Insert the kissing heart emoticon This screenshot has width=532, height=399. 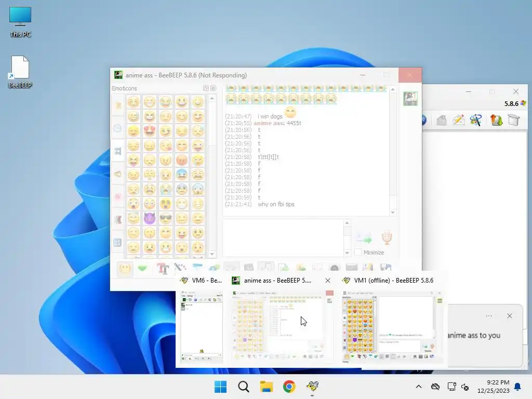pos(166,145)
